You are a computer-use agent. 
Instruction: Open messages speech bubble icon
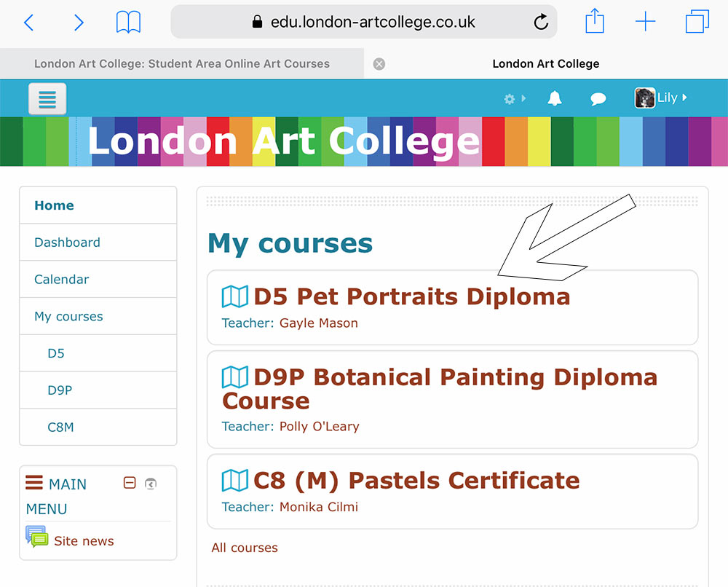point(598,98)
